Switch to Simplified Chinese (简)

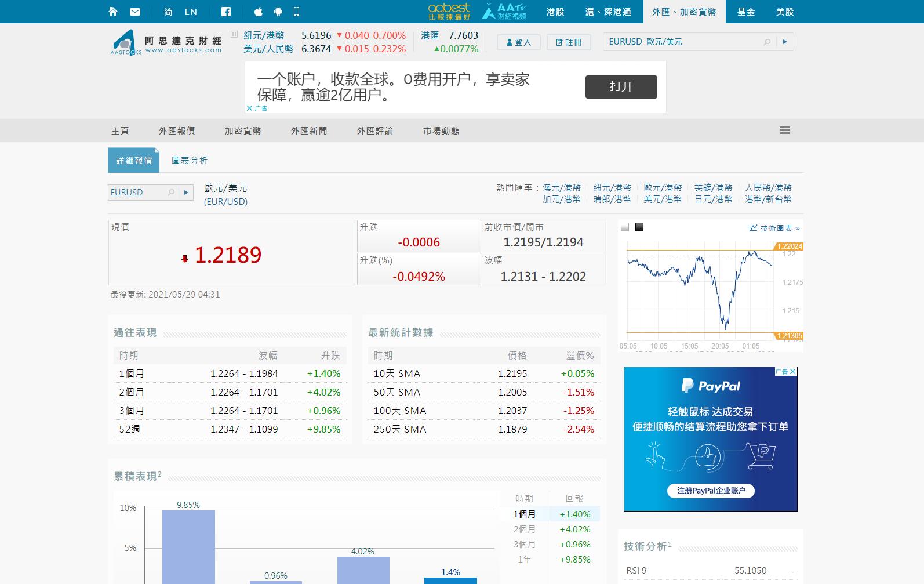tap(168, 12)
